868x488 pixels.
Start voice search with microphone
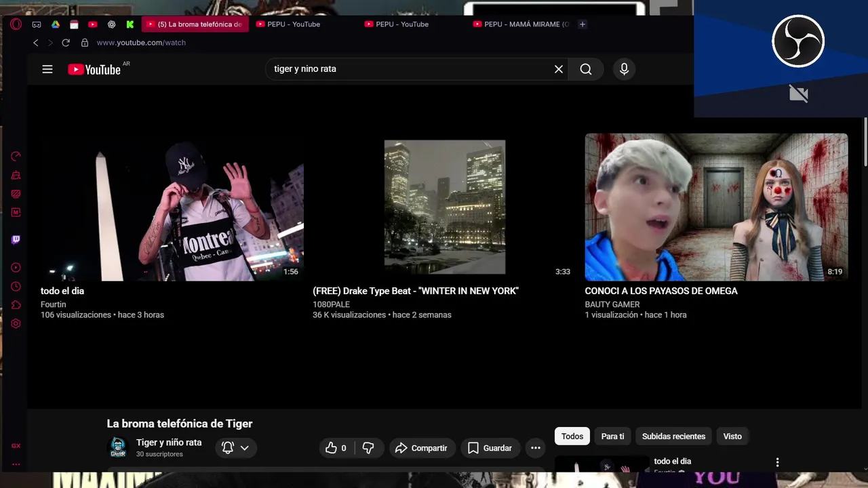[625, 69]
